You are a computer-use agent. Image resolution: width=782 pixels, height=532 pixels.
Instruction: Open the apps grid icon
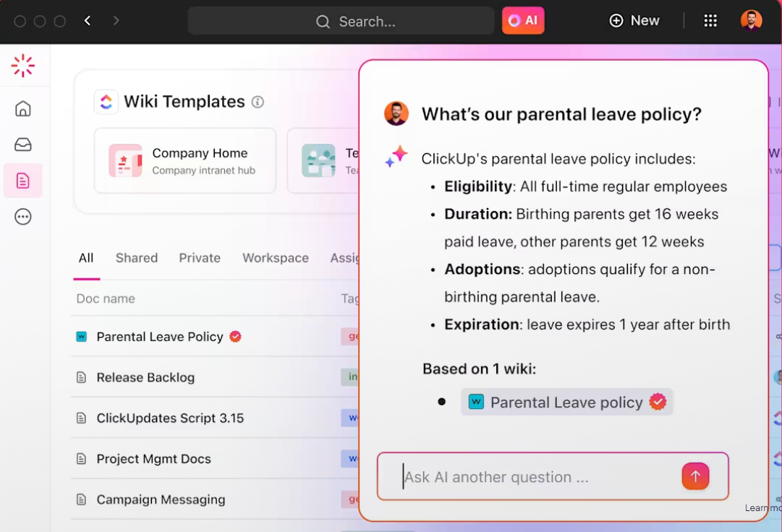[710, 21]
